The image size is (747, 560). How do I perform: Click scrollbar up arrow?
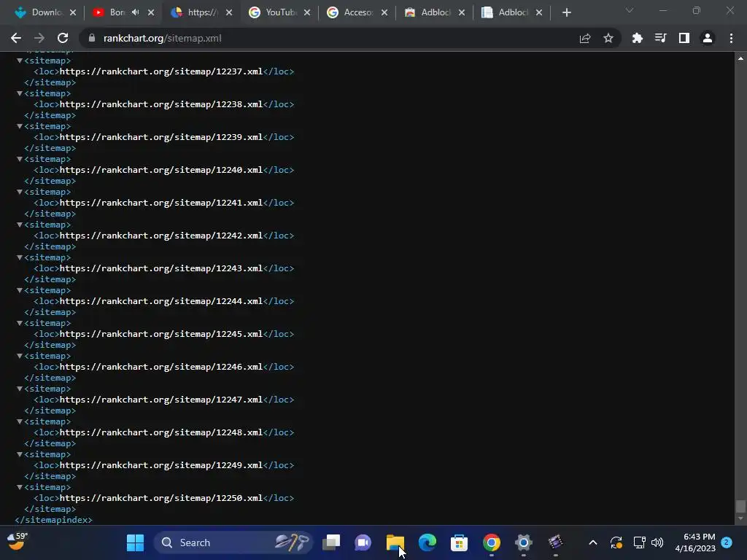tap(740, 58)
